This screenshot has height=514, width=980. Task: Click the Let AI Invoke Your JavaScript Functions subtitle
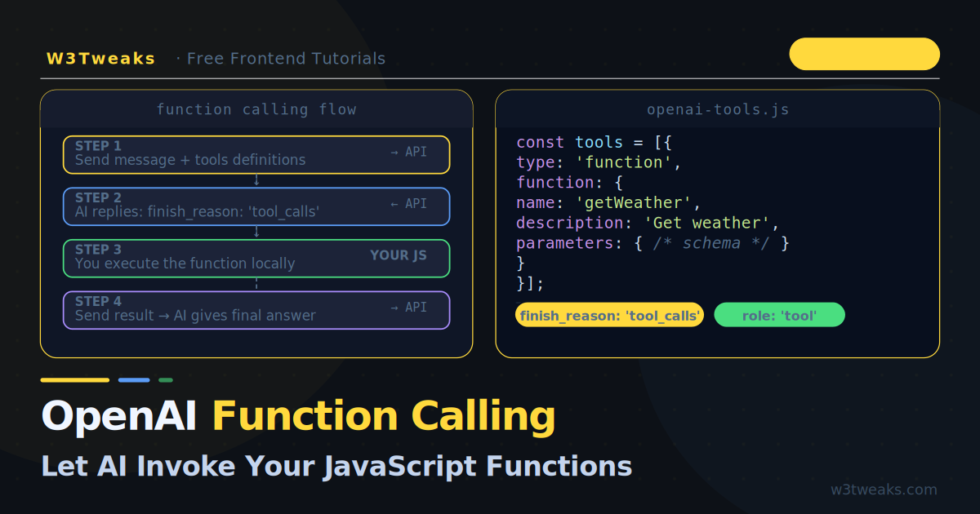336,466
